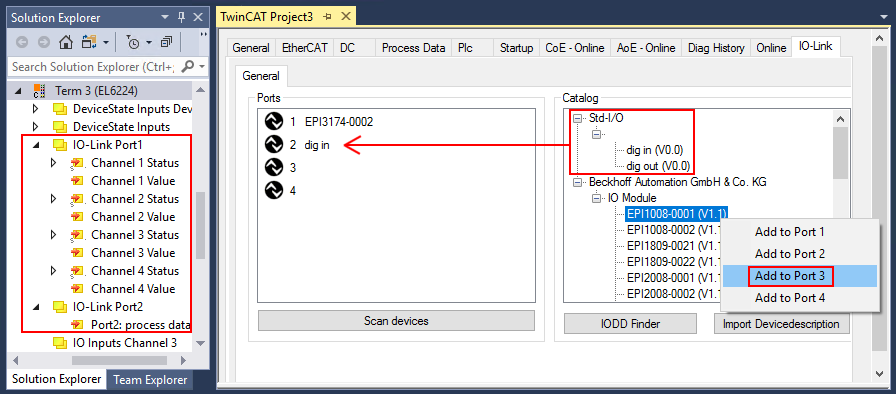Click the Channel 1 Value variable icon

pyautogui.click(x=76, y=181)
